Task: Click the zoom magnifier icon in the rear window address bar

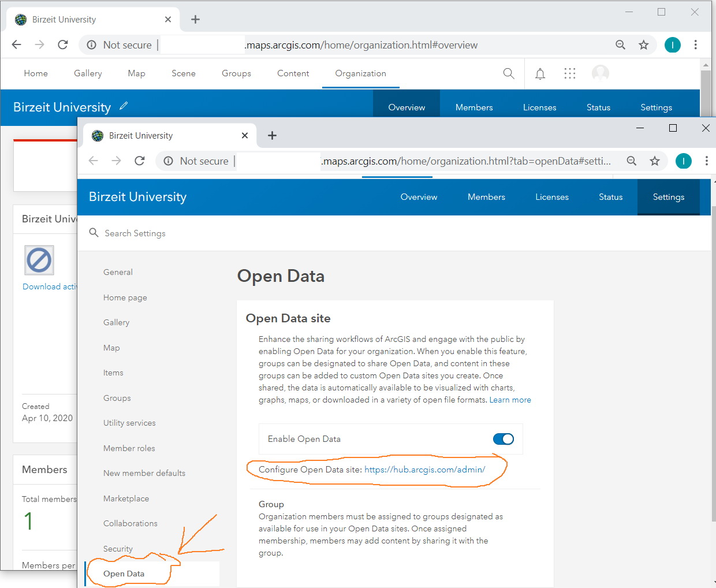Action: coord(620,44)
